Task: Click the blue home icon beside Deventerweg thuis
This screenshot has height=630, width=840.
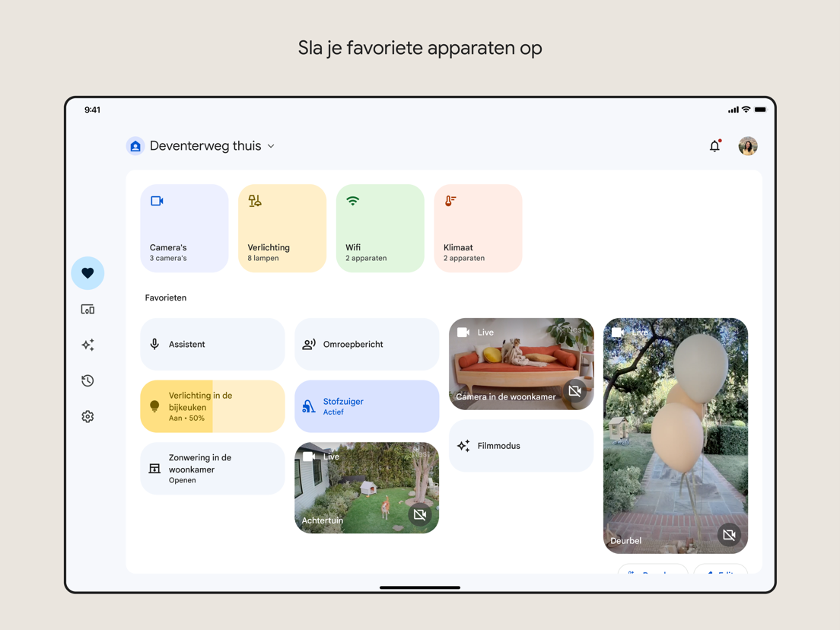Action: [x=135, y=146]
